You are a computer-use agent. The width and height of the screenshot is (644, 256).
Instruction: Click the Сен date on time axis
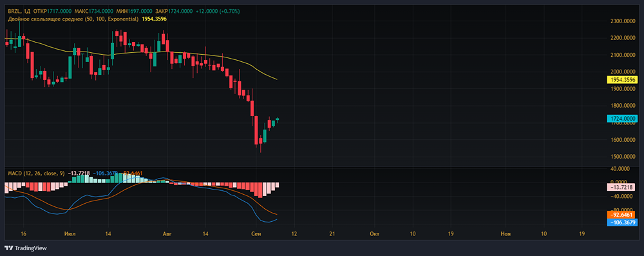point(256,234)
